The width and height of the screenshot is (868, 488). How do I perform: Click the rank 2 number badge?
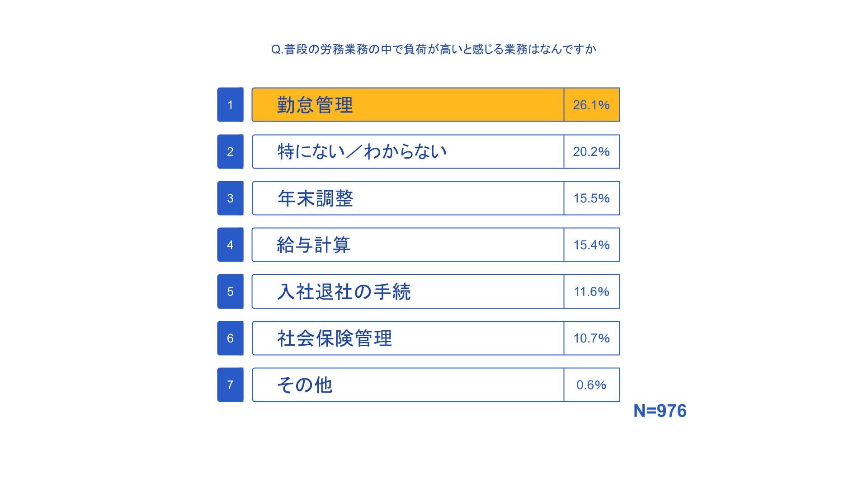point(230,151)
